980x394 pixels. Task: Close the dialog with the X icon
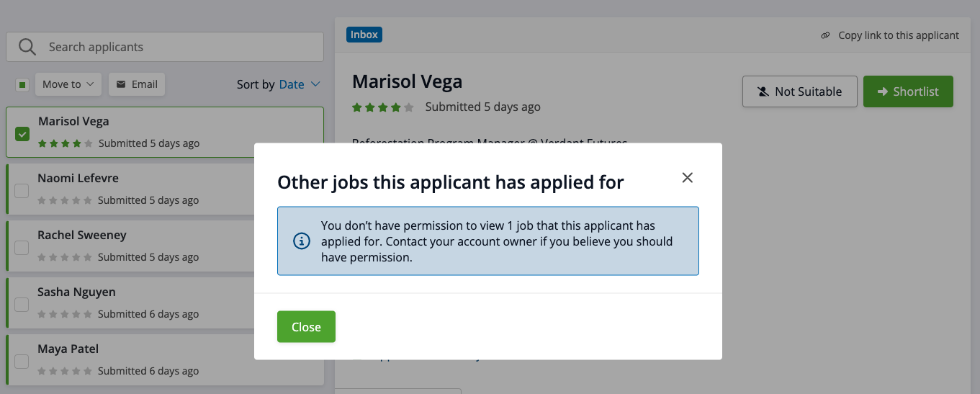tap(688, 178)
